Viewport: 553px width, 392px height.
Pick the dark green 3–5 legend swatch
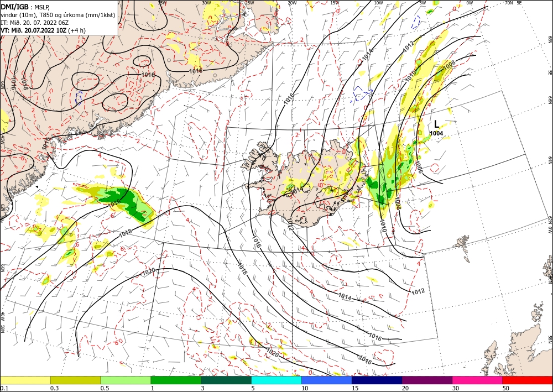[226, 380]
